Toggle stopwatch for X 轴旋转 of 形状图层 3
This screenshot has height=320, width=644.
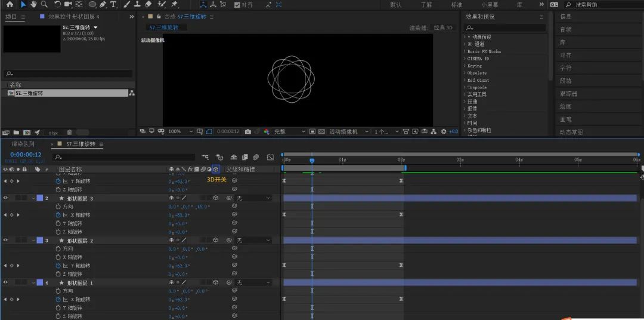pyautogui.click(x=58, y=215)
